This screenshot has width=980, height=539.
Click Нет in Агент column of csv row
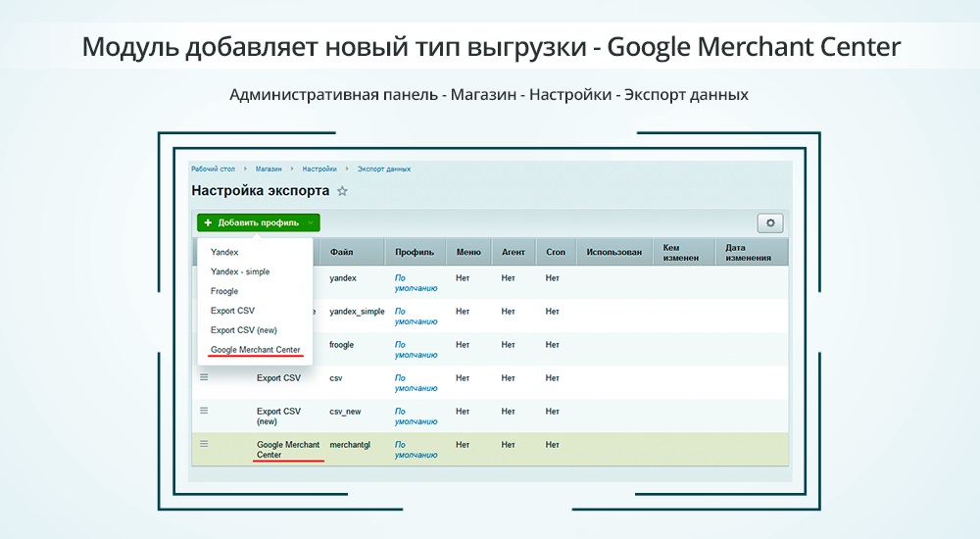click(x=508, y=378)
